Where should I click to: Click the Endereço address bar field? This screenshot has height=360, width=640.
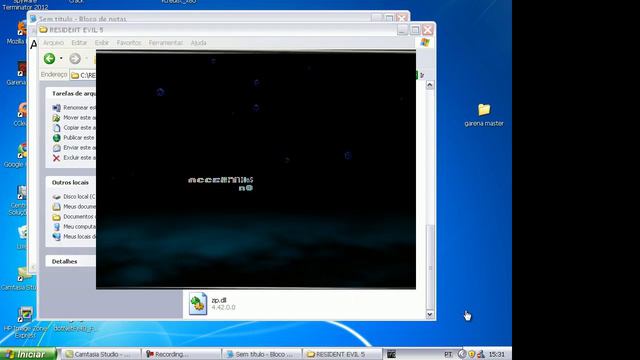83,76
